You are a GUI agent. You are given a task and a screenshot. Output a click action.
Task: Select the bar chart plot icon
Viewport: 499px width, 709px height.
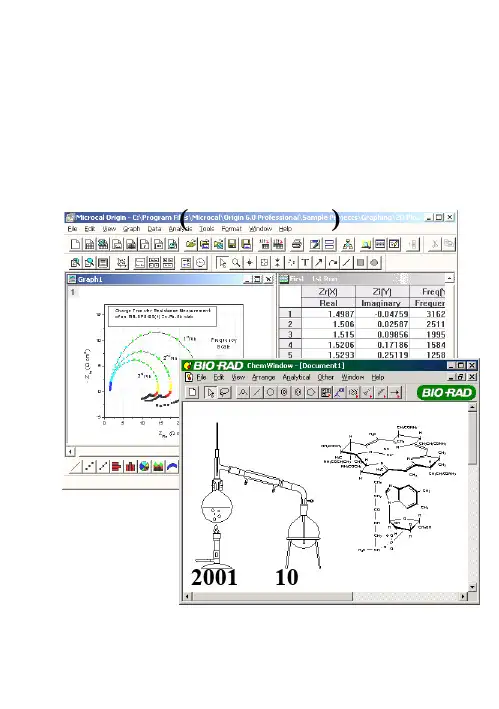click(130, 466)
